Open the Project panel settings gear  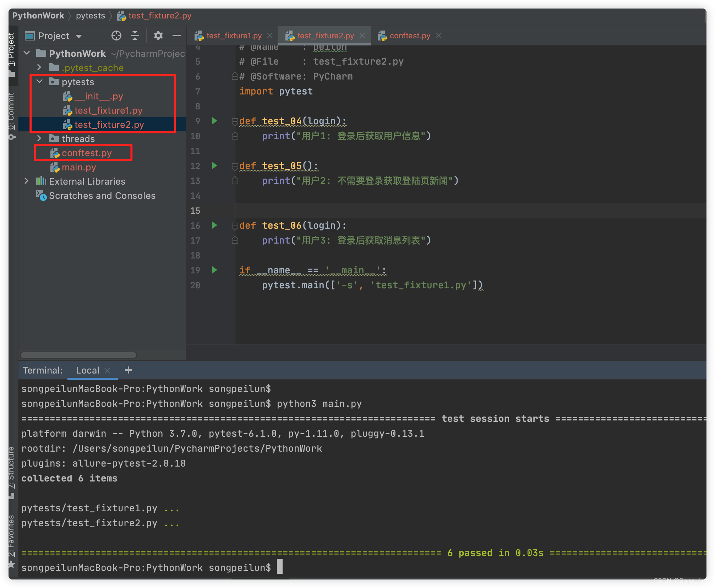click(x=158, y=36)
